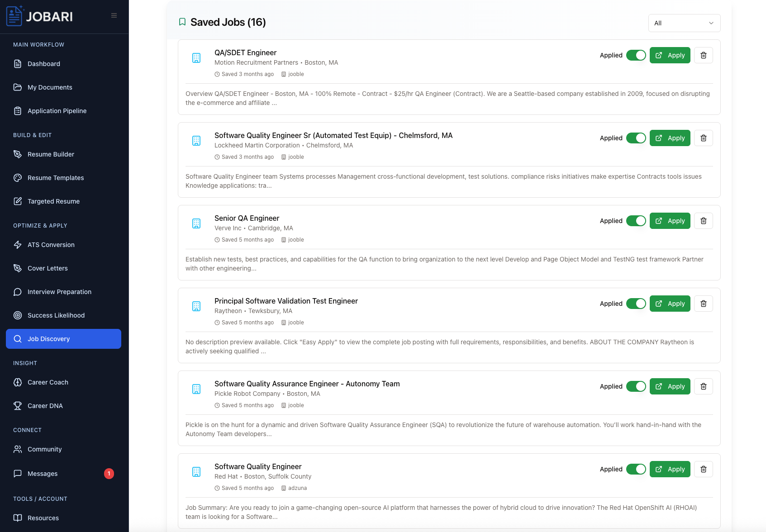Toggle Applied for the Red Hat job

coord(636,469)
